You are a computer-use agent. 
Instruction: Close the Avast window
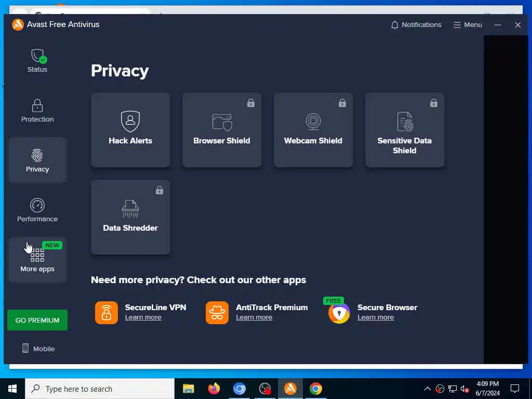tap(518, 25)
